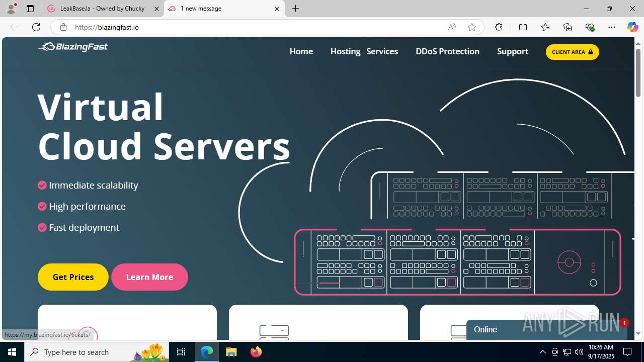Open the Edge profile icon
The width and height of the screenshot is (644, 362).
(x=11, y=9)
